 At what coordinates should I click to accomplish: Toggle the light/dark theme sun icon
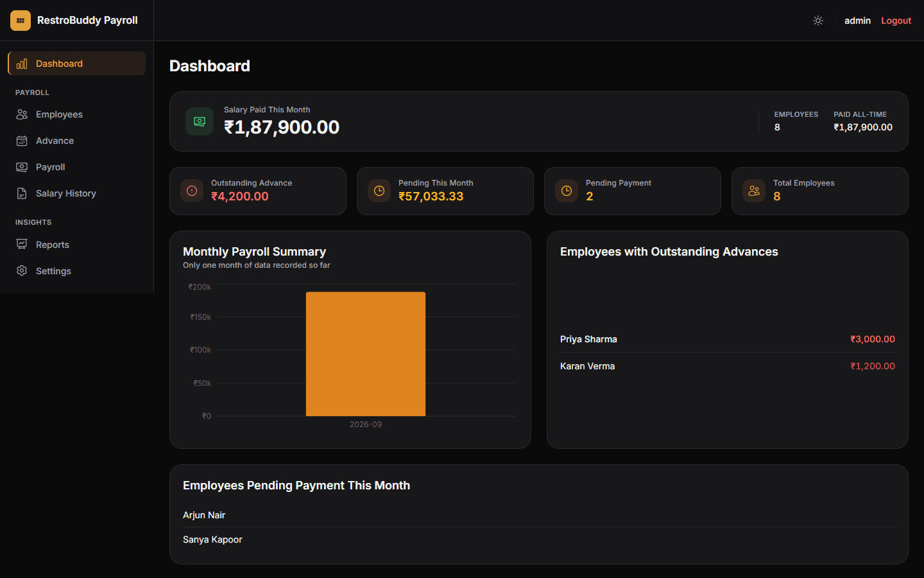[818, 21]
